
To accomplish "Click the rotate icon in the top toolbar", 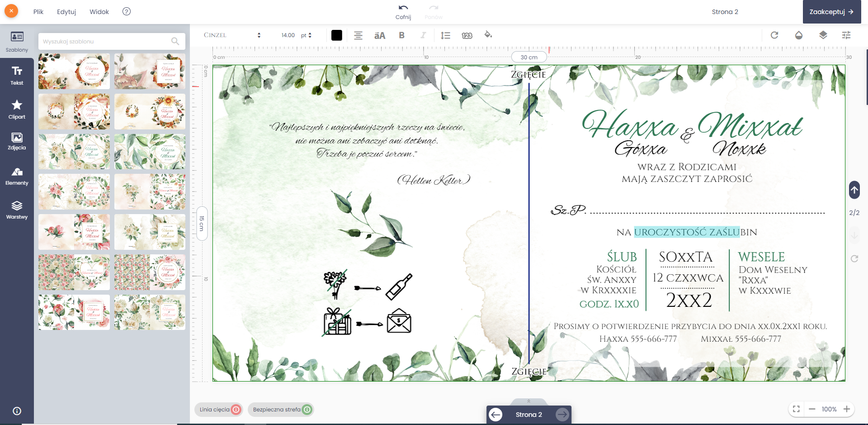I will 774,35.
